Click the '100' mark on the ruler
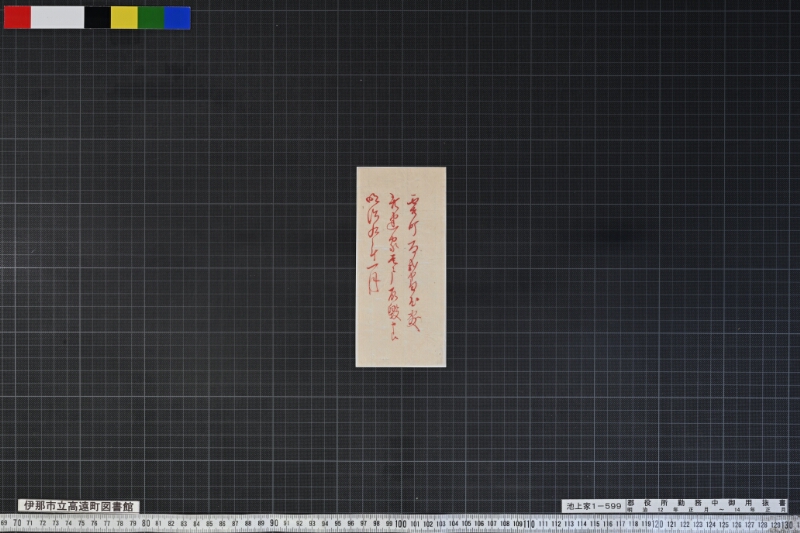This screenshot has height=533, width=800. point(401,524)
